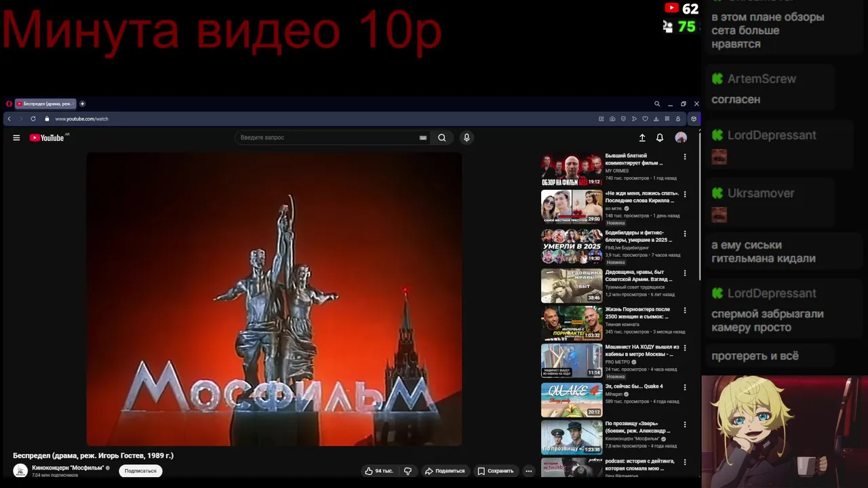
Task: Open video titled 'Дедовщина, нравы, быт'
Action: (639, 276)
